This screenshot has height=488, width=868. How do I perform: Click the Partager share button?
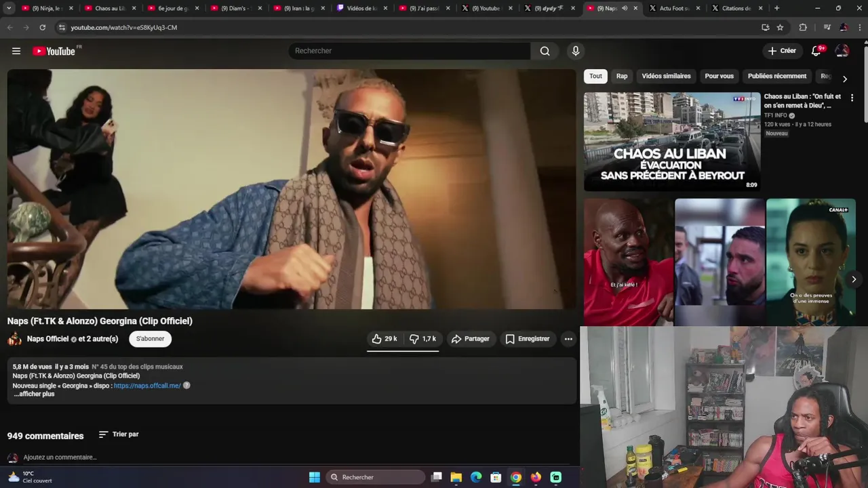coord(471,339)
